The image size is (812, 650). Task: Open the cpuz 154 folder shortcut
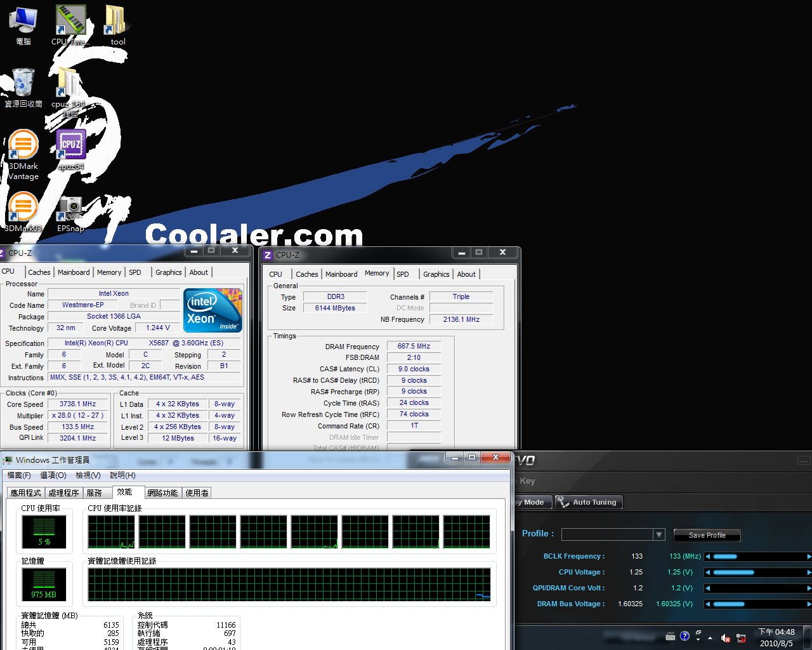click(x=70, y=91)
